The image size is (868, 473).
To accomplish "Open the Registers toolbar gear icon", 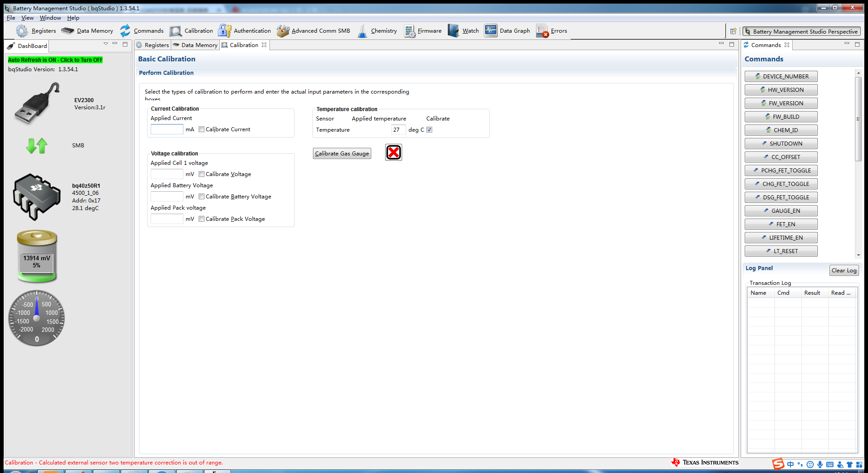I will (22, 31).
